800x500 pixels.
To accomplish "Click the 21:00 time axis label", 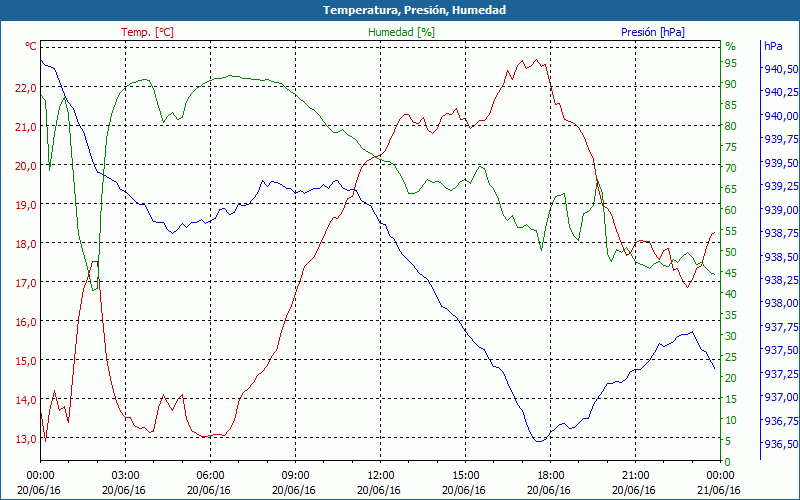I will (636, 477).
